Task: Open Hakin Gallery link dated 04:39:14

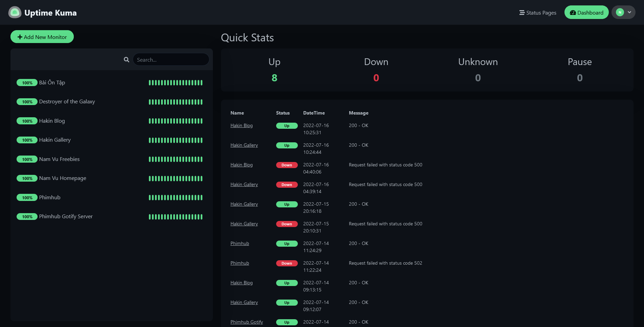Action: [244, 184]
